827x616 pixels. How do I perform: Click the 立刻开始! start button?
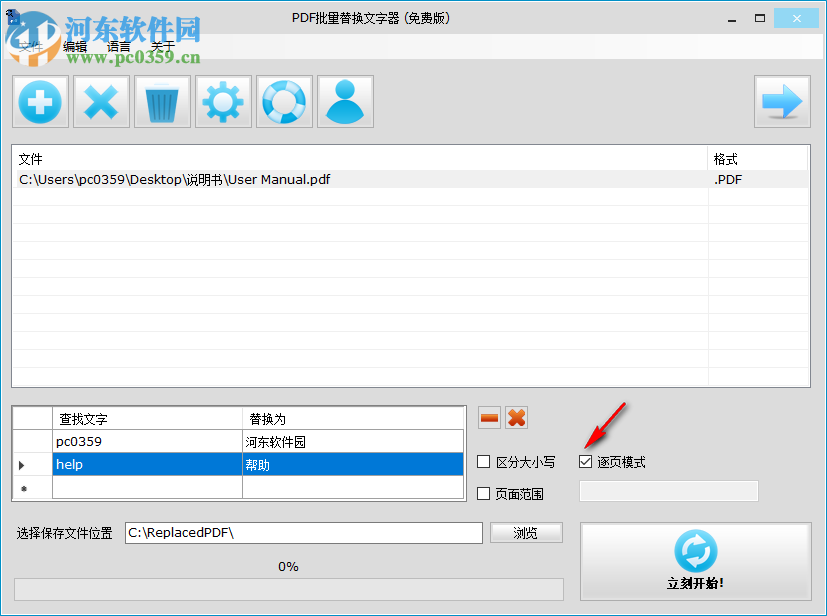[695, 561]
